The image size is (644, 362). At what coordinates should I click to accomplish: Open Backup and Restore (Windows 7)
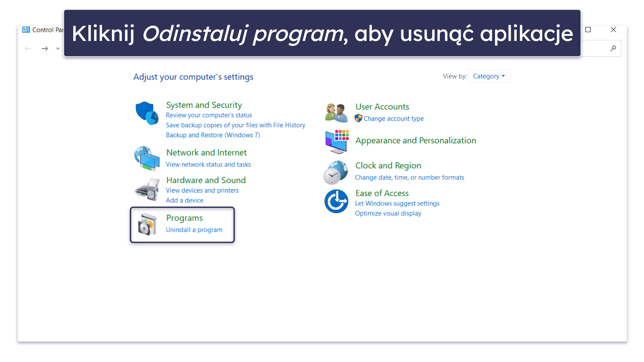[213, 135]
